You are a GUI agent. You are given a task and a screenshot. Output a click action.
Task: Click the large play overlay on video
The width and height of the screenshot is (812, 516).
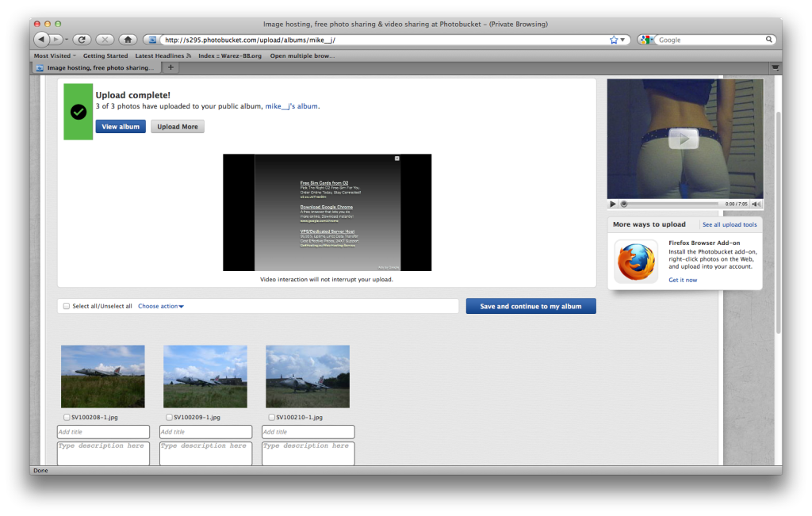click(684, 139)
